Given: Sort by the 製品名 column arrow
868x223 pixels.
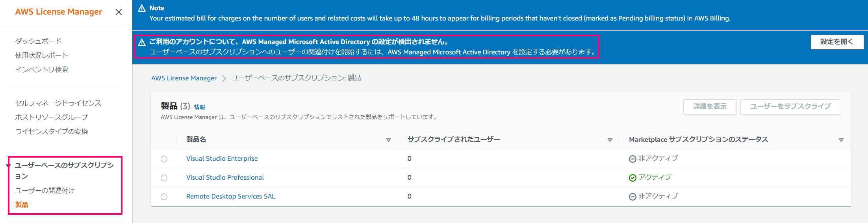Looking at the screenshot, I should (388, 140).
